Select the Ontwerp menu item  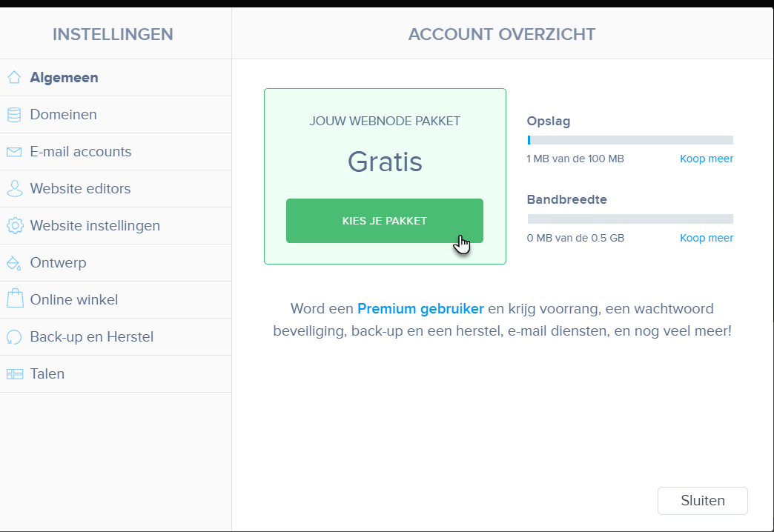[x=116, y=262]
